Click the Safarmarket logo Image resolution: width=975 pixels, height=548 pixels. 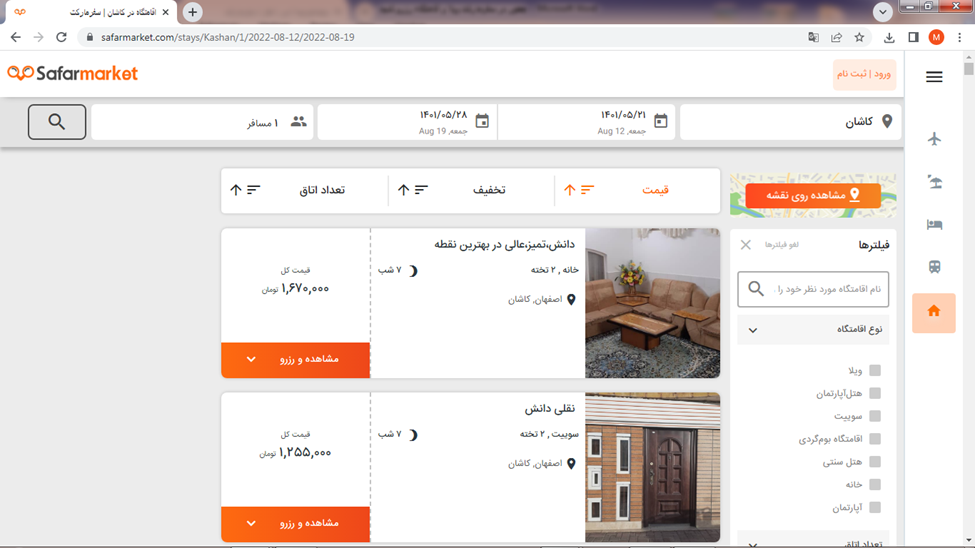73,73
